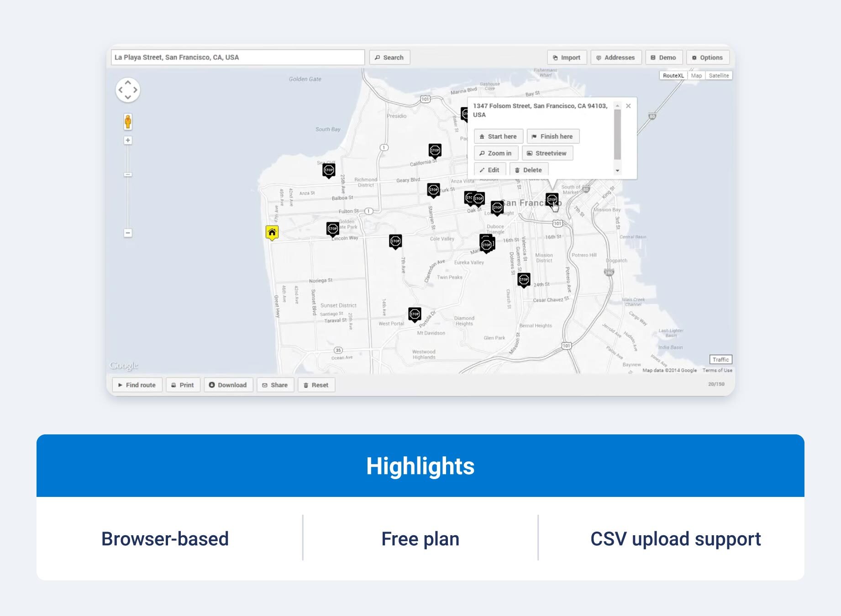Click the Find route button
The width and height of the screenshot is (841, 616).
tap(137, 385)
